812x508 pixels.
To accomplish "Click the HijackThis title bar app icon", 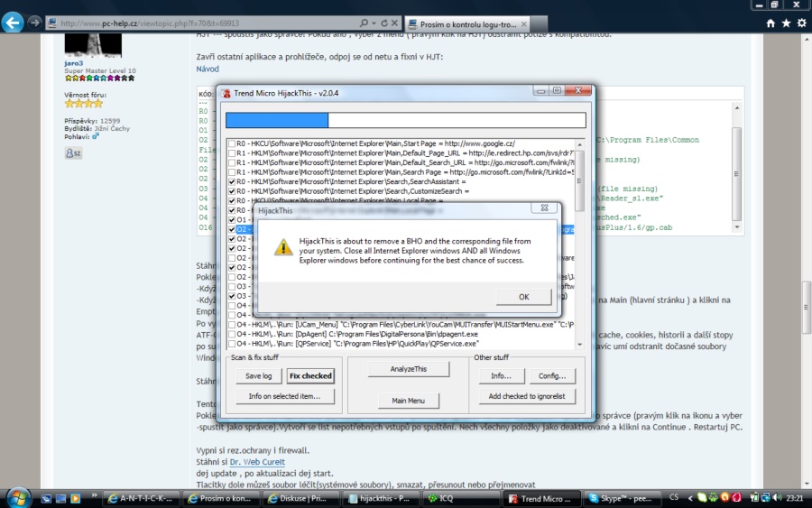I will click(226, 93).
